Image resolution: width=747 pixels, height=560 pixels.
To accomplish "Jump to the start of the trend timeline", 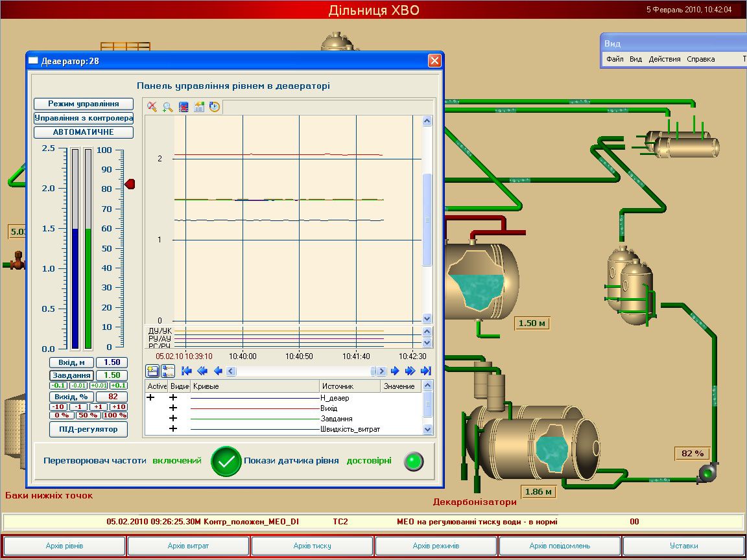I will click(187, 371).
